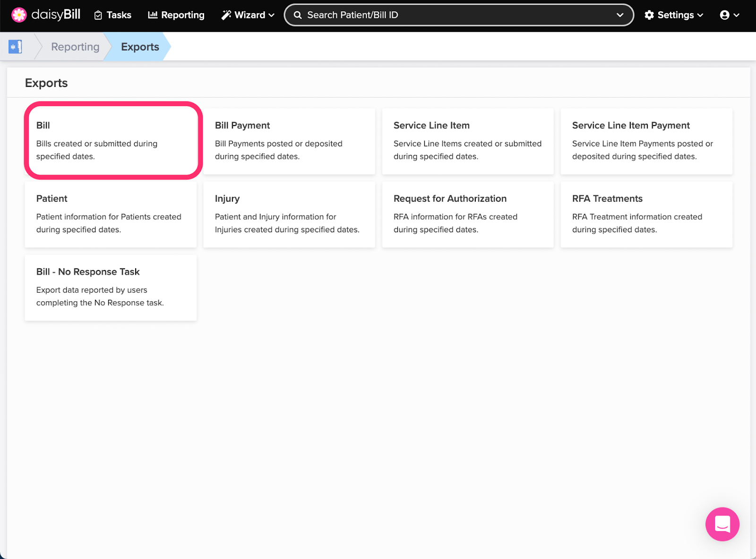The height and width of the screenshot is (559, 756).
Task: Click the Reporting chart icon
Action: click(x=153, y=15)
